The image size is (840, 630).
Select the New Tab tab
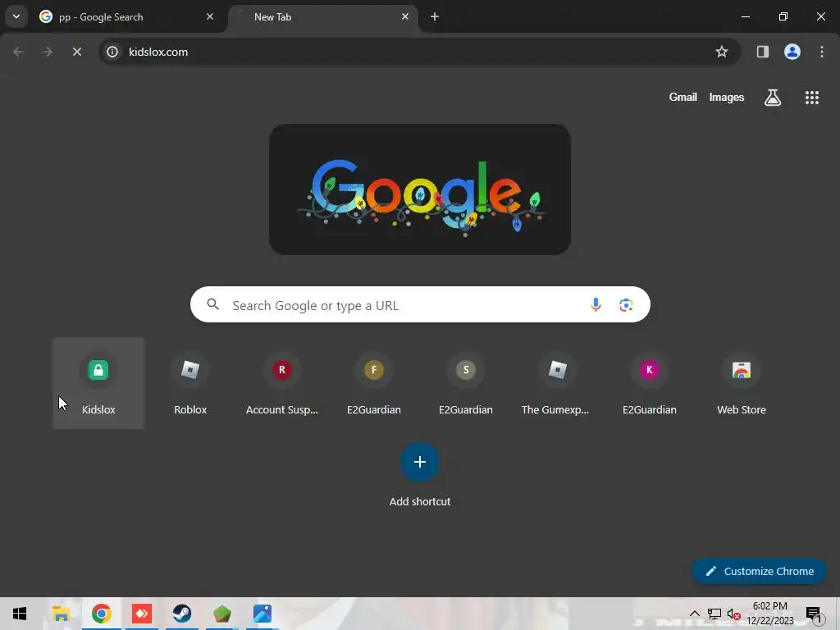(x=323, y=17)
